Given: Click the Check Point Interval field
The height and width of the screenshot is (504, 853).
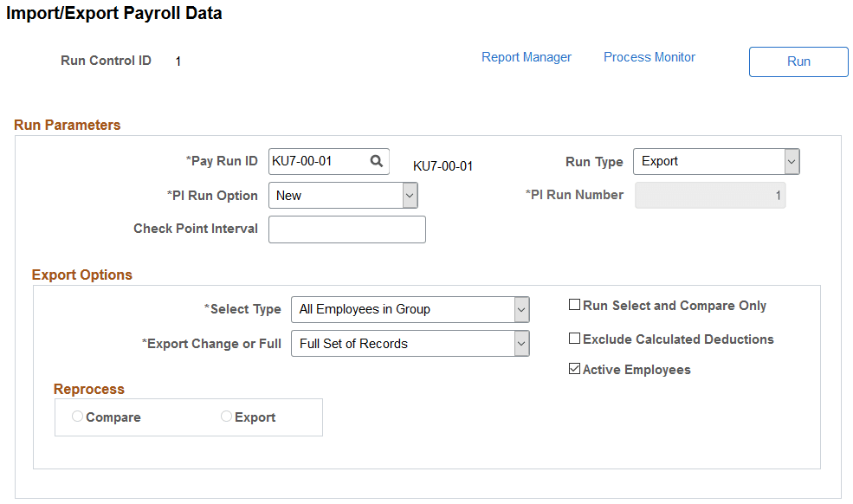Looking at the screenshot, I should (x=346, y=229).
